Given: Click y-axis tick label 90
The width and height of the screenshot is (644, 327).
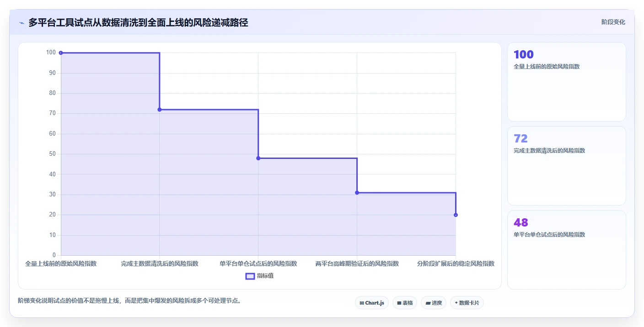Looking at the screenshot, I should click(x=52, y=73).
